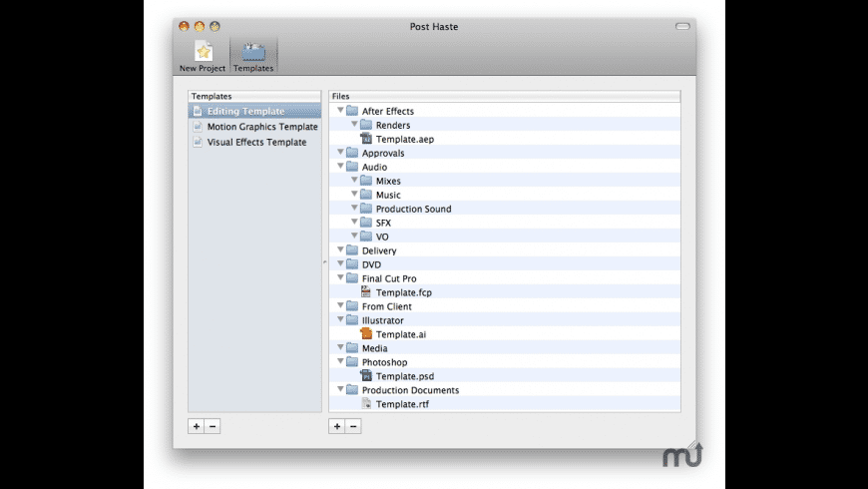Image resolution: width=868 pixels, height=489 pixels.
Task: Click the After Effects folder icon
Action: point(352,111)
